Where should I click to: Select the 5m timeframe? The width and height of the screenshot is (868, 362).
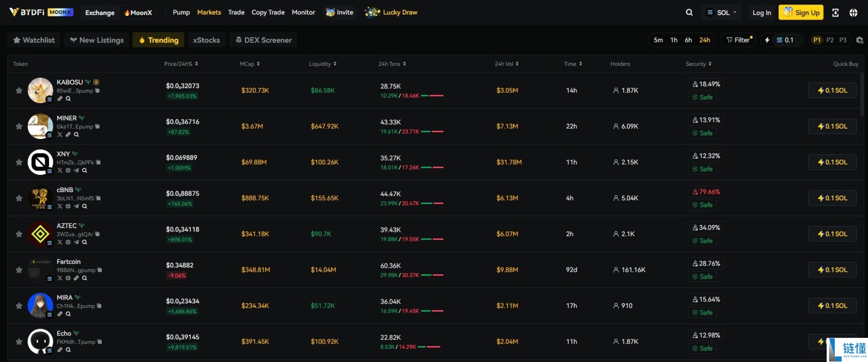(658, 40)
